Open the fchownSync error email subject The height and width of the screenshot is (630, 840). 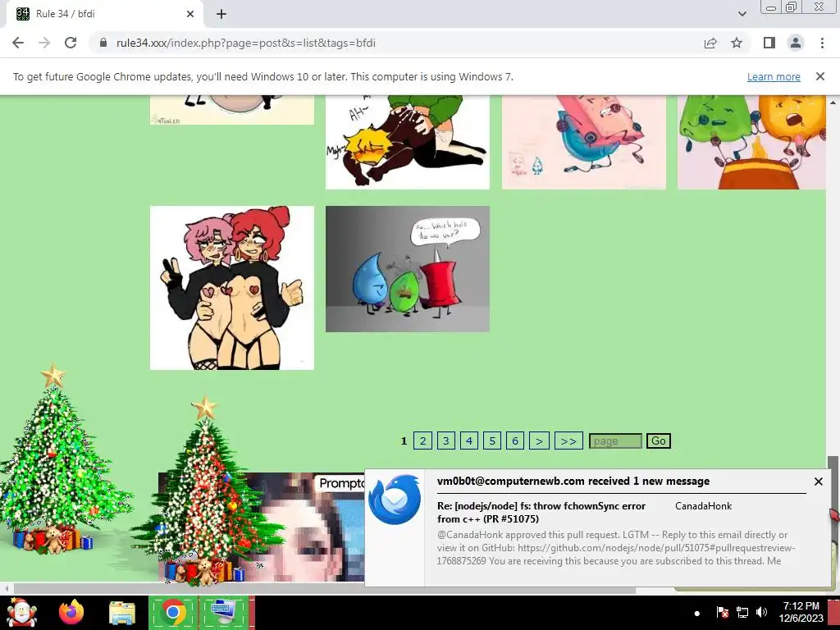pyautogui.click(x=541, y=512)
